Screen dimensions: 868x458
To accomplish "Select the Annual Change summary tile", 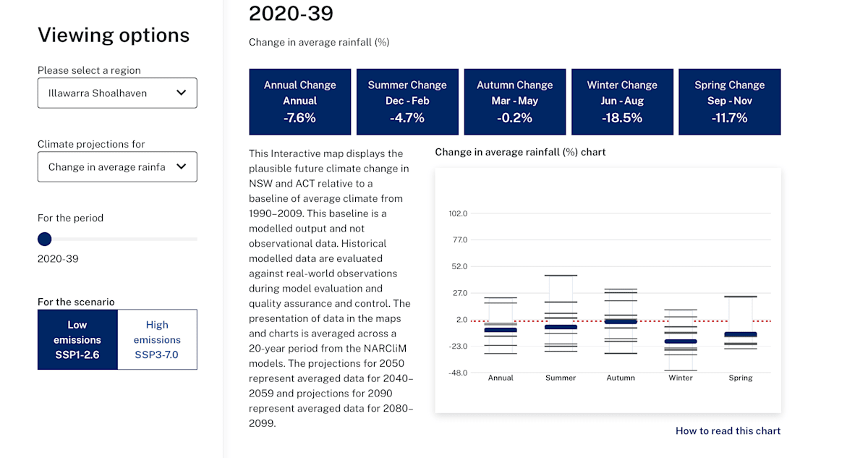I will click(x=299, y=101).
